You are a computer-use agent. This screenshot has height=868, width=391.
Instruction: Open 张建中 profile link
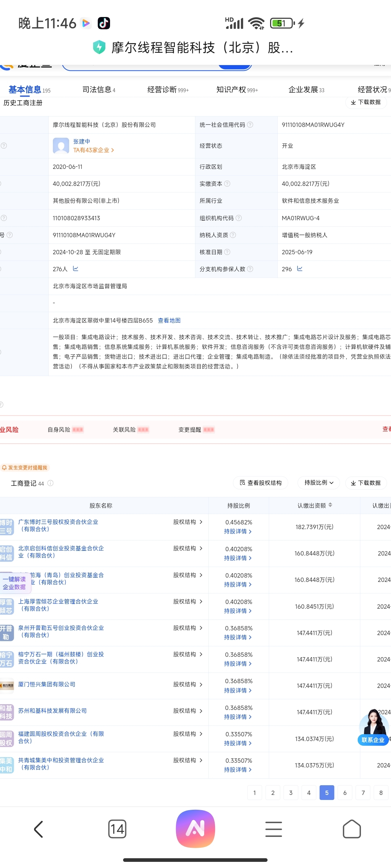coord(81,141)
